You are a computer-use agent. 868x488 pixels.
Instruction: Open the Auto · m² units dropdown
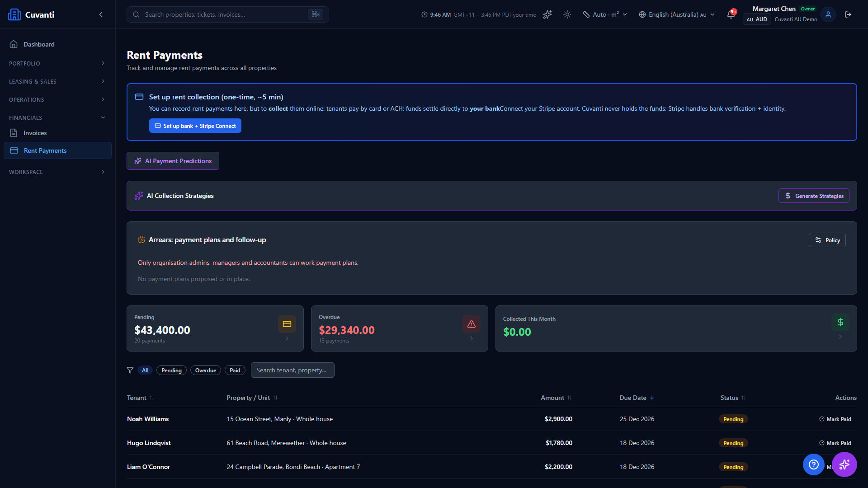605,14
